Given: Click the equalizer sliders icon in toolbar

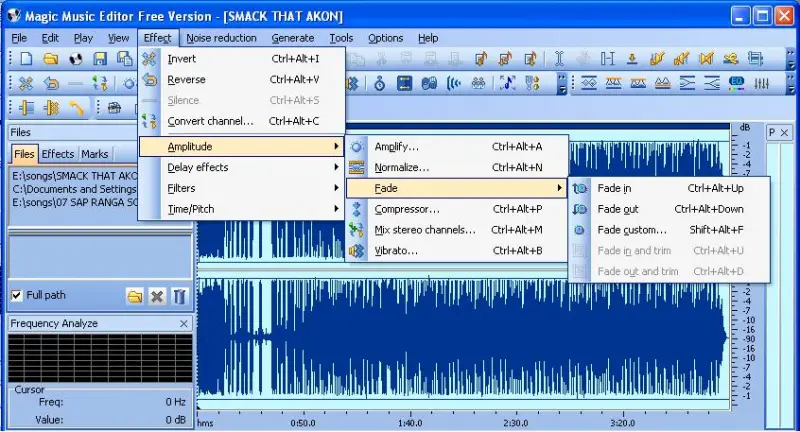Looking at the screenshot, I should coord(762,83).
